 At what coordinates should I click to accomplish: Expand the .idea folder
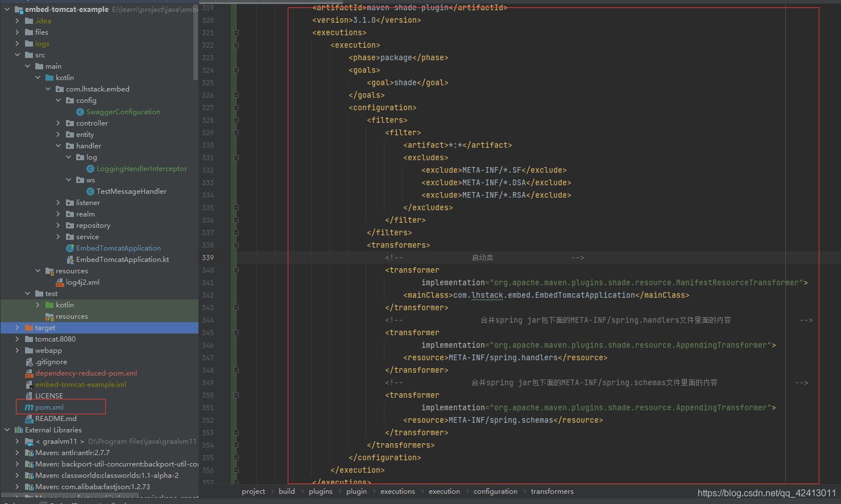[17, 21]
